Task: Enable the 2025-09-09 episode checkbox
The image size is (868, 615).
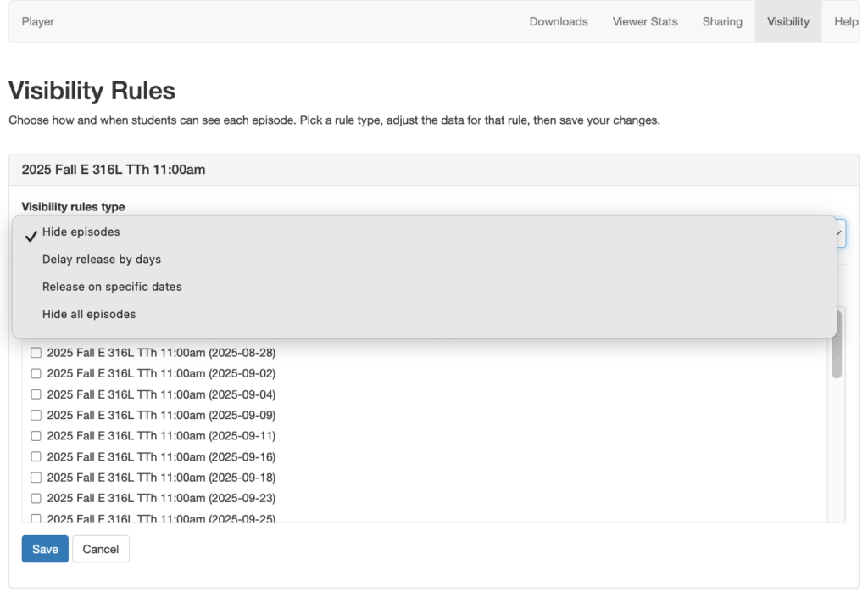Action: coord(35,415)
